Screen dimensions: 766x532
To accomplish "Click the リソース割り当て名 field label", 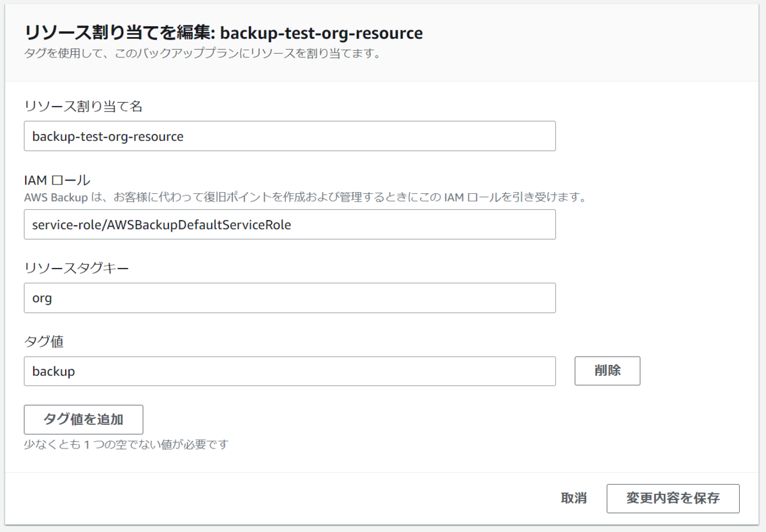I will coord(83,106).
